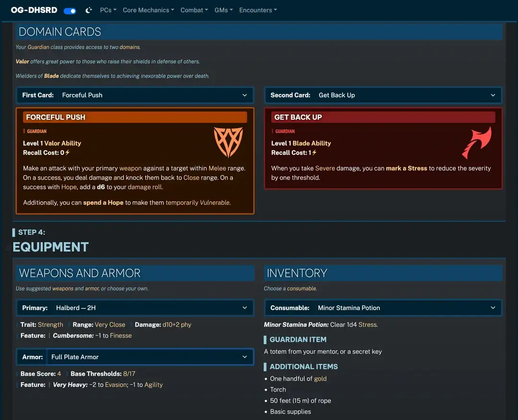Click the Valor shield emblem icon
This screenshot has height=420, width=518.
click(228, 142)
